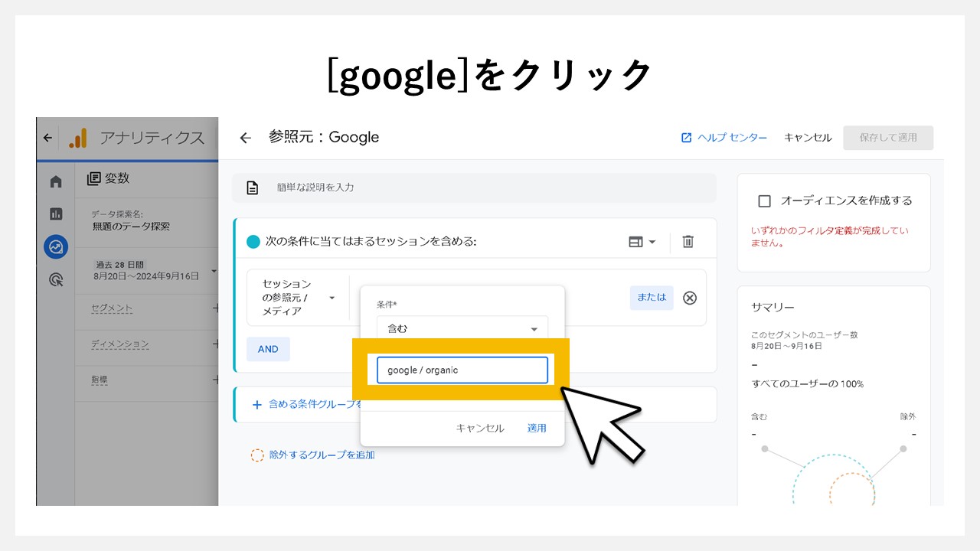Open Reports via the bar-chart sidebar icon
This screenshot has height=551, width=980.
pos(54,213)
